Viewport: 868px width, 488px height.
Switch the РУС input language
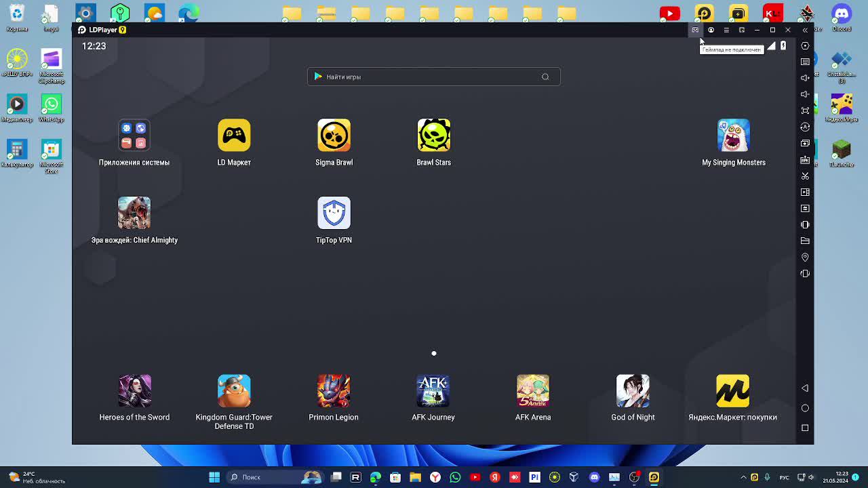tap(785, 477)
